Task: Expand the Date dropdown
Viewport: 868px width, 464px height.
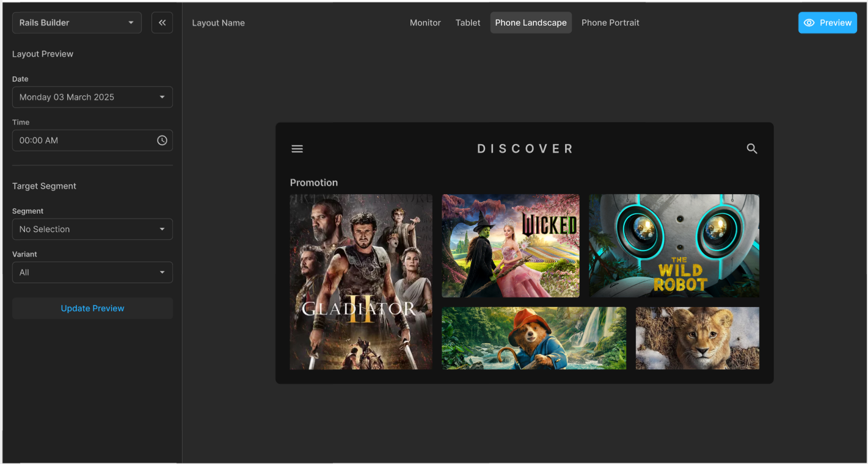Action: pos(92,97)
